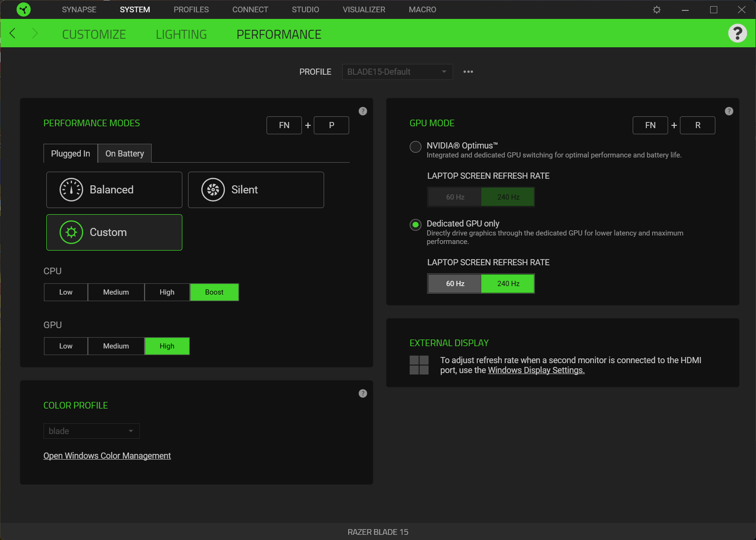This screenshot has height=540, width=756.
Task: Click the Custom gear icon
Action: tap(71, 232)
